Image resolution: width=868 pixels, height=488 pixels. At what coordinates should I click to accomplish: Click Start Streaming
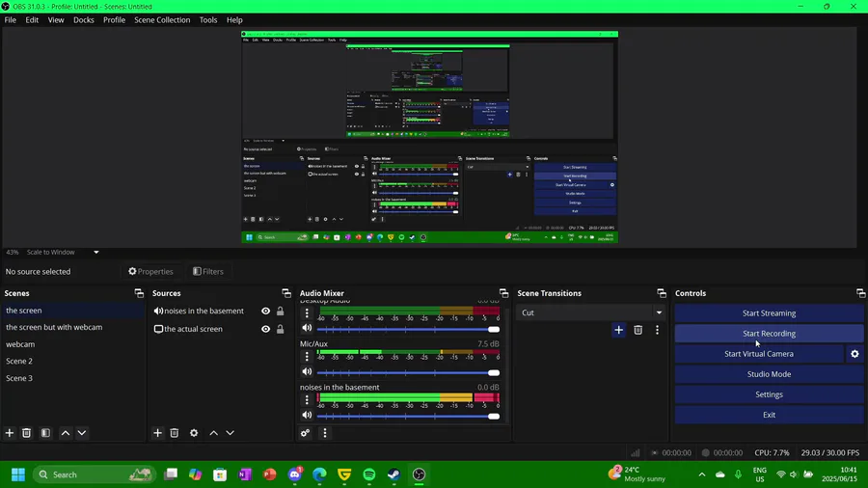[769, 313]
